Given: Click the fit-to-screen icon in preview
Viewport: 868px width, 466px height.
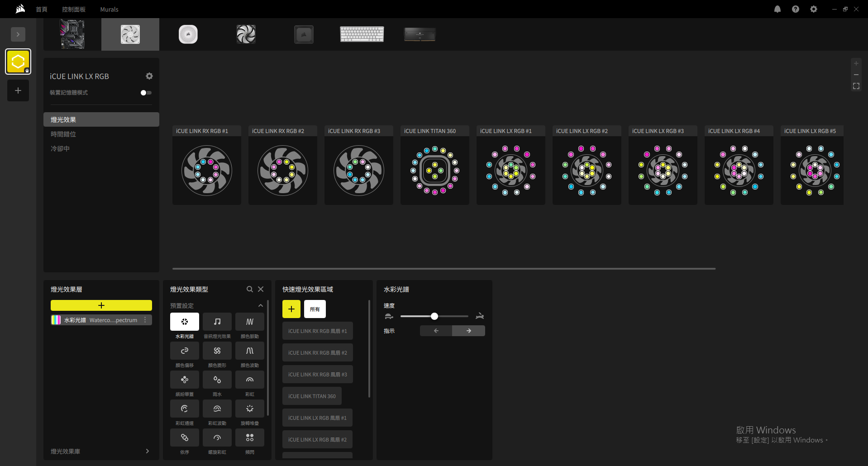Looking at the screenshot, I should (x=856, y=86).
